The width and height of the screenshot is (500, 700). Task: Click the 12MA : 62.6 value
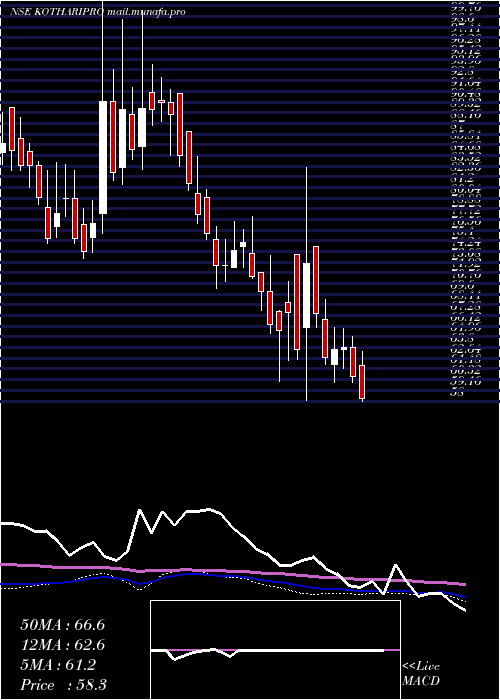click(x=62, y=645)
